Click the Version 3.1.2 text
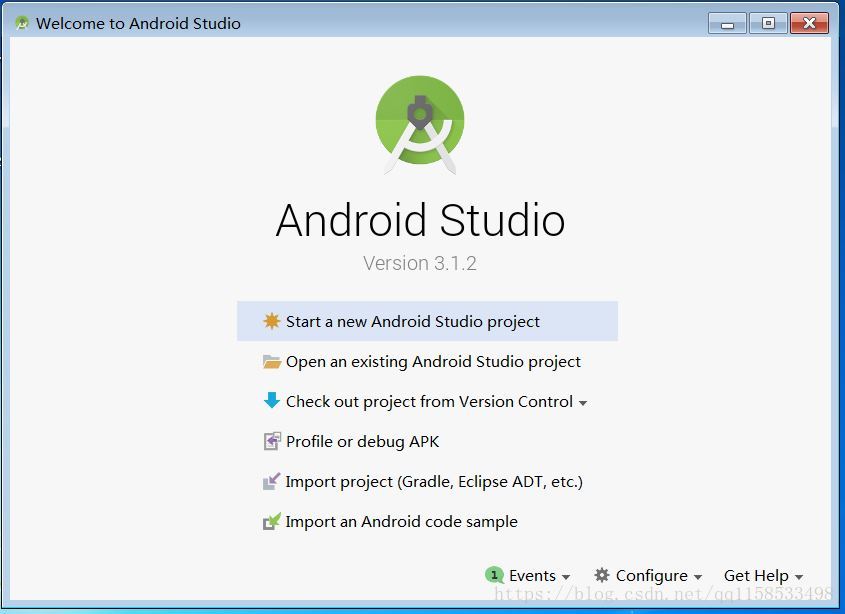Image resolution: width=845 pixels, height=614 pixels. [420, 263]
